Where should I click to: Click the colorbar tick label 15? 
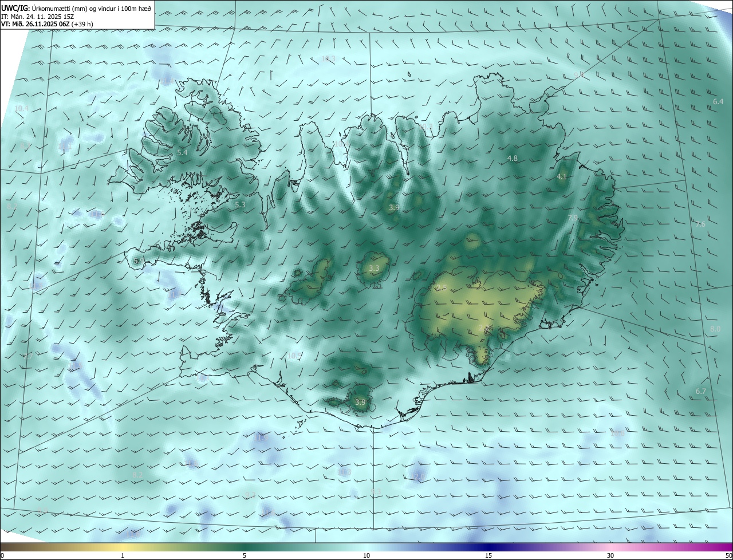(x=488, y=555)
